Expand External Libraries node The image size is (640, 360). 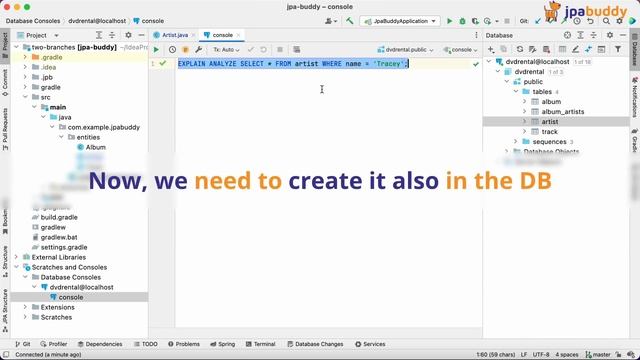click(x=16, y=257)
